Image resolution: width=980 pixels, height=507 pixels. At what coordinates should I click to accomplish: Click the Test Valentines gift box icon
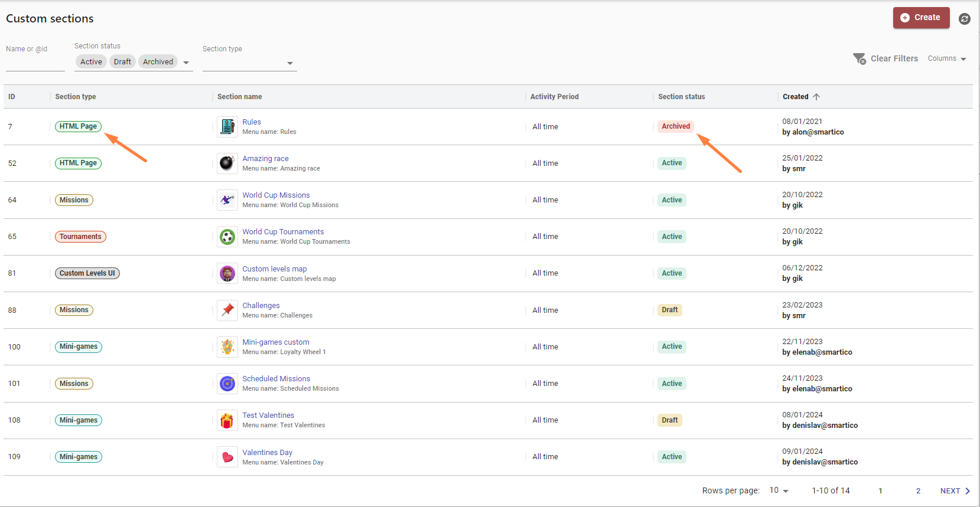[x=227, y=420]
